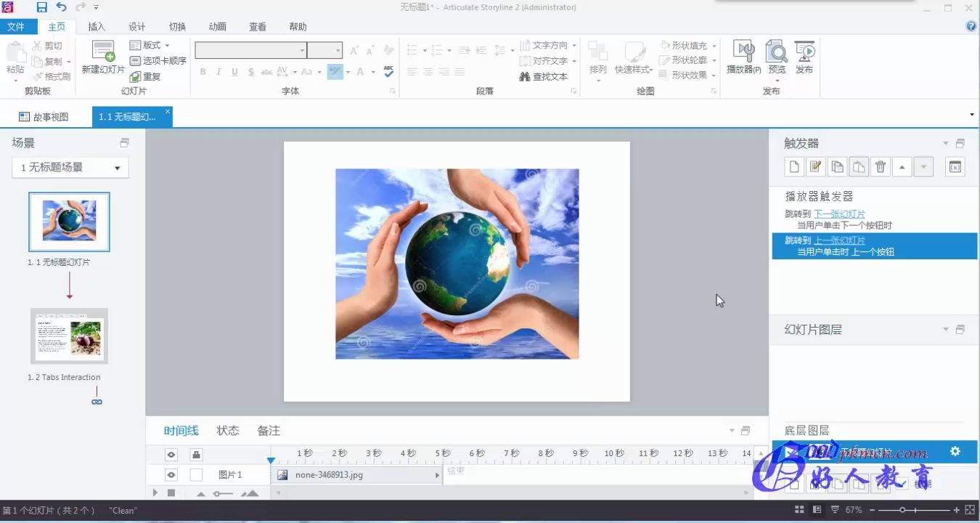This screenshot has height=523, width=980.
Task: Open the manage variables icon in triggers panel
Action: [955, 166]
